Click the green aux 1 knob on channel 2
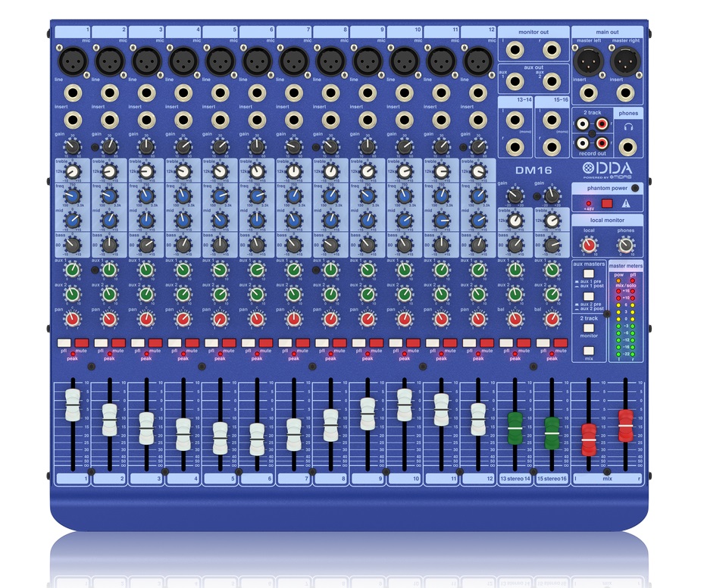This screenshot has height=588, width=704. [x=110, y=270]
